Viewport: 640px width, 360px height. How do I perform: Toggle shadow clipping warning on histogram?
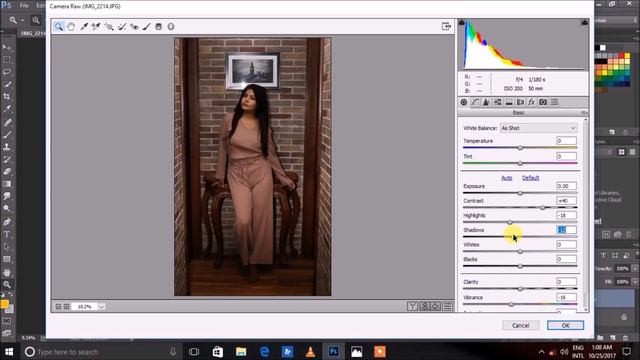point(462,22)
